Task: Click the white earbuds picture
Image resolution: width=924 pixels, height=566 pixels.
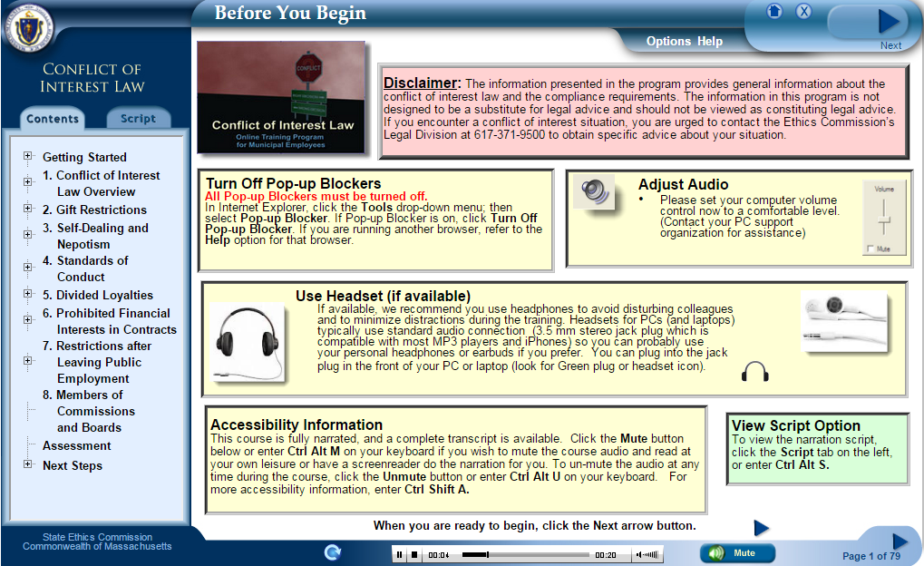Action: (844, 321)
